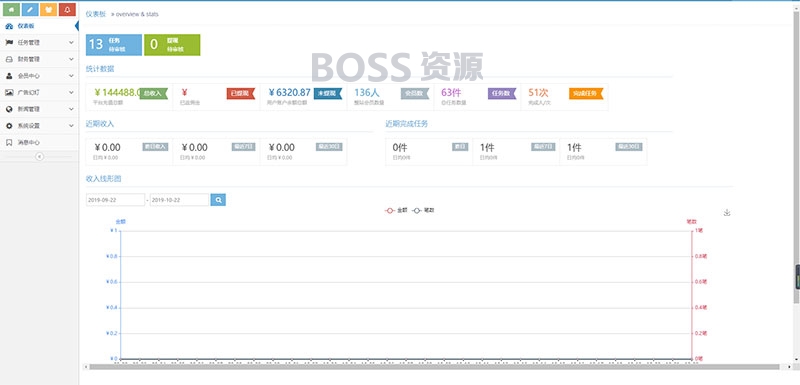Click the orange shortcut button in sidebar top
This screenshot has width=800, height=385.
click(x=48, y=9)
